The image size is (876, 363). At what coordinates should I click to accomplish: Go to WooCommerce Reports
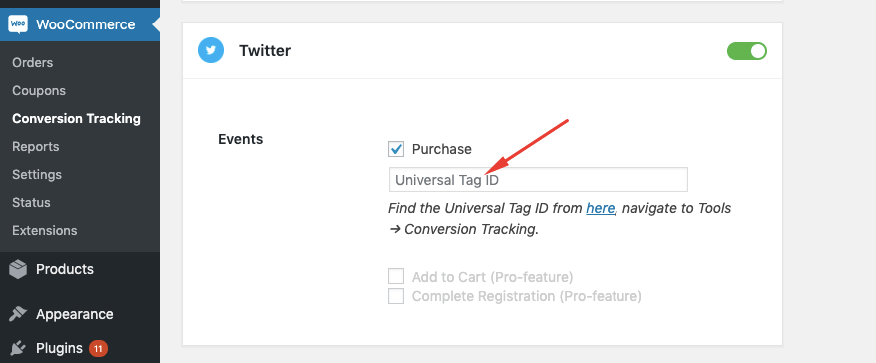(35, 146)
